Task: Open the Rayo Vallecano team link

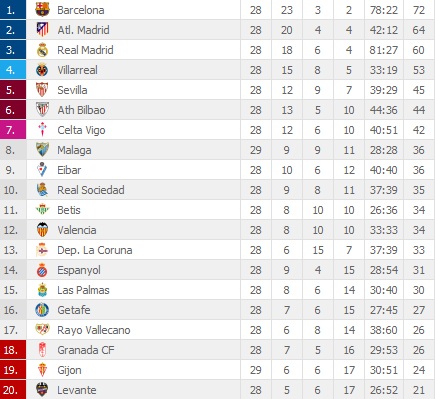Action: (x=94, y=330)
